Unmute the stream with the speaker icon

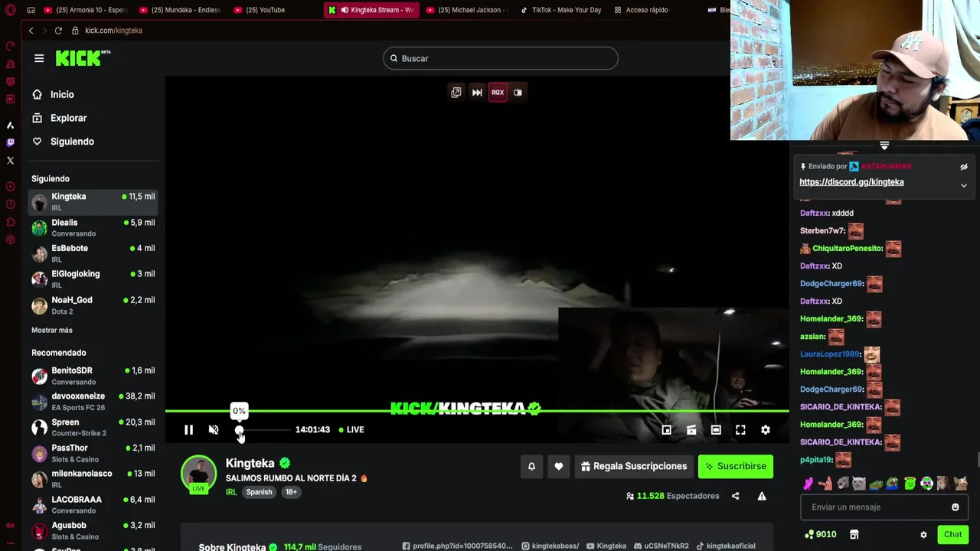pos(214,430)
